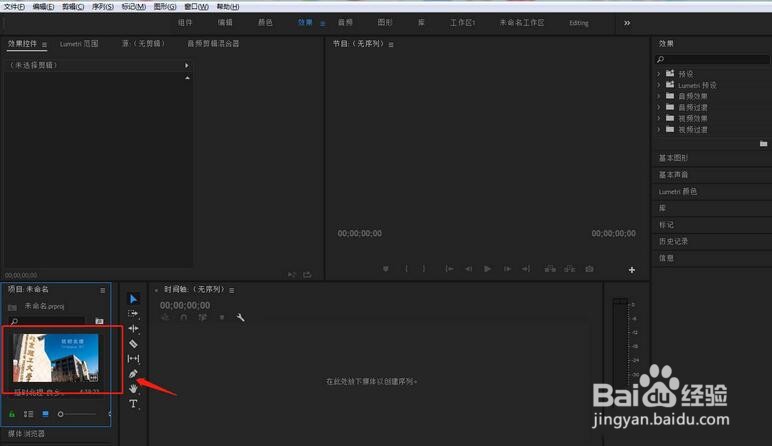
Task: Toggle linked selection in timeline
Action: coord(202,318)
